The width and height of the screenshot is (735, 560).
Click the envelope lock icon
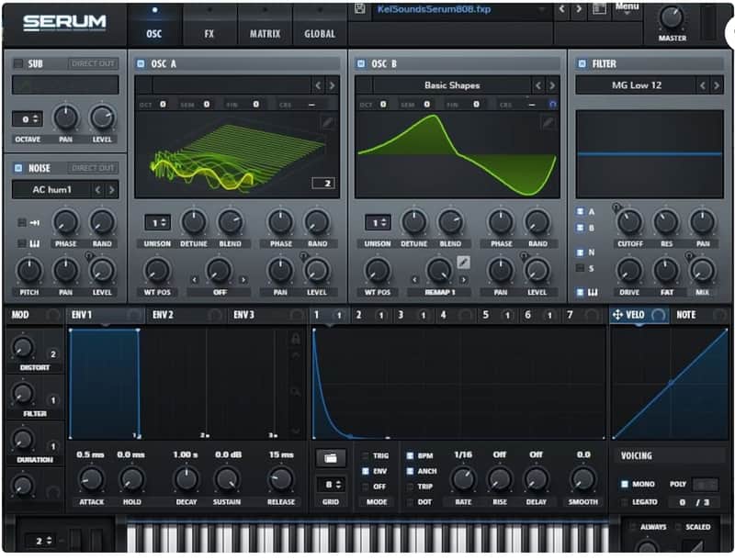[295, 339]
